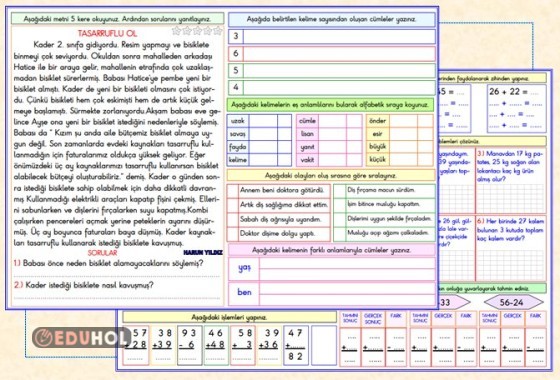Viewport: 560px width, 380px height.
Task: Click the HARUN YILDIZ author label
Action: [x=203, y=252]
